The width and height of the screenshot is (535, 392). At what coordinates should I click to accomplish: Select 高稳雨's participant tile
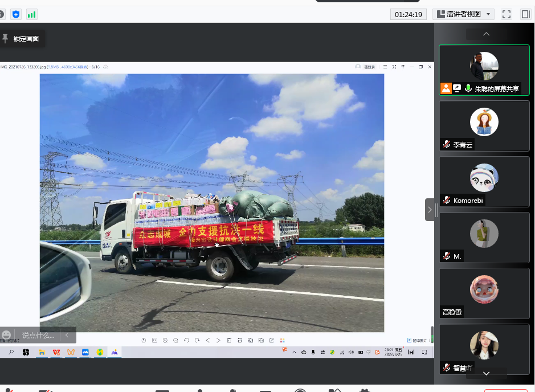point(484,293)
